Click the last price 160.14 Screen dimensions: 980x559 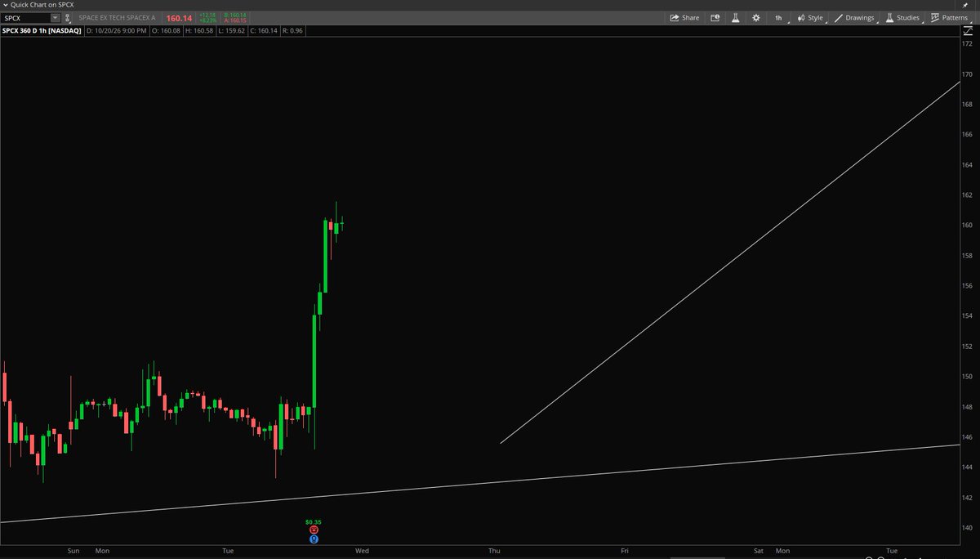click(x=179, y=17)
